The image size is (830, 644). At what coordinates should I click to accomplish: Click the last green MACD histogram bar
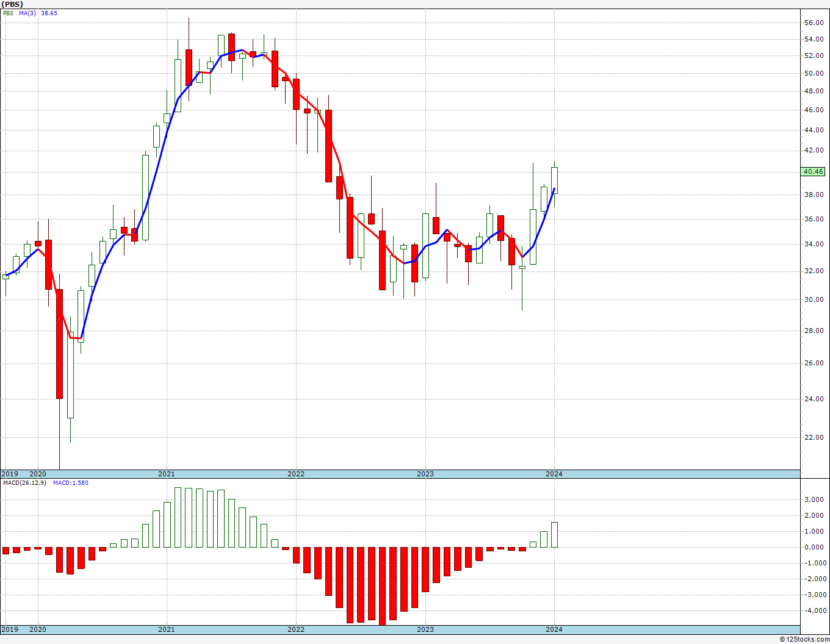554,535
